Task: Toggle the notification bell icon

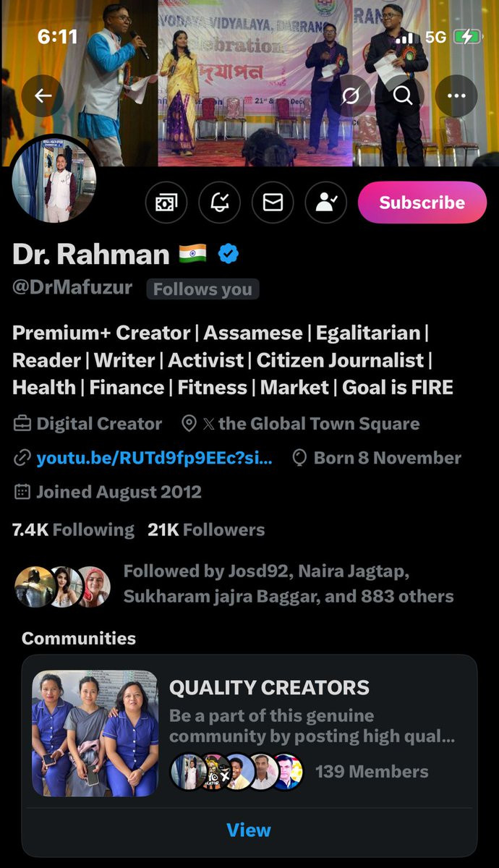Action: (220, 203)
